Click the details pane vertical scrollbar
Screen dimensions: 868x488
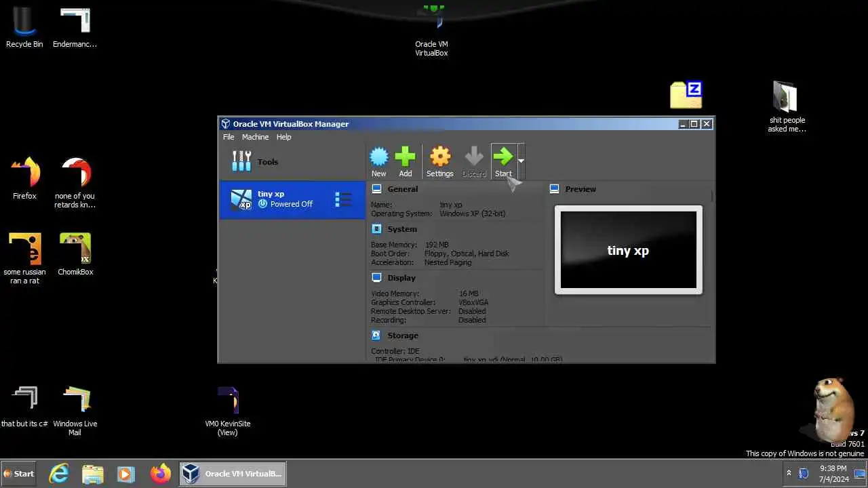tap(712, 197)
